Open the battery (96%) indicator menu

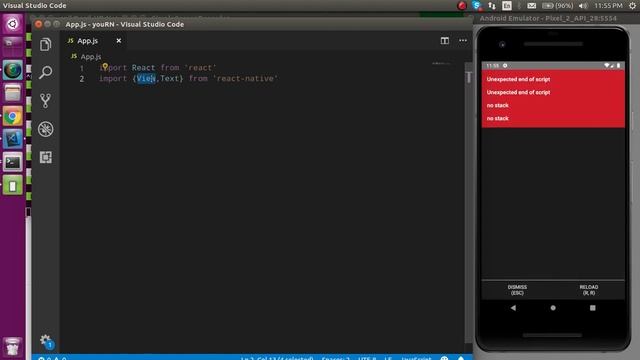[x=558, y=5]
